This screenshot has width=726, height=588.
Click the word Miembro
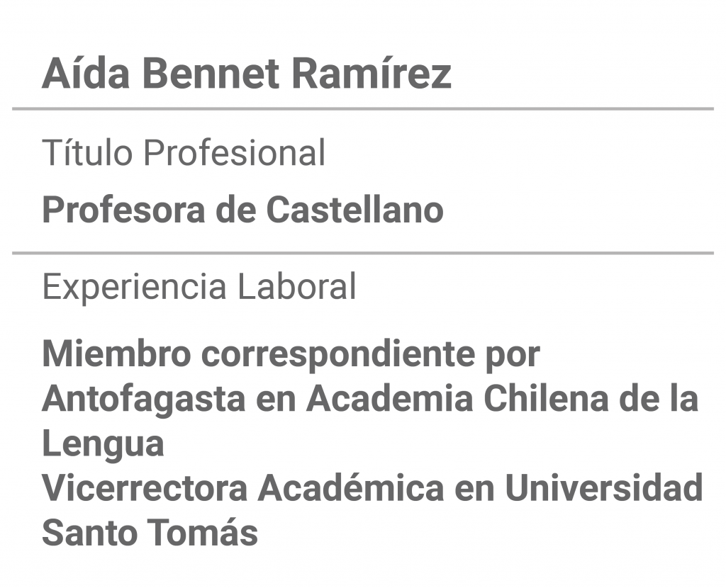pos(117,354)
